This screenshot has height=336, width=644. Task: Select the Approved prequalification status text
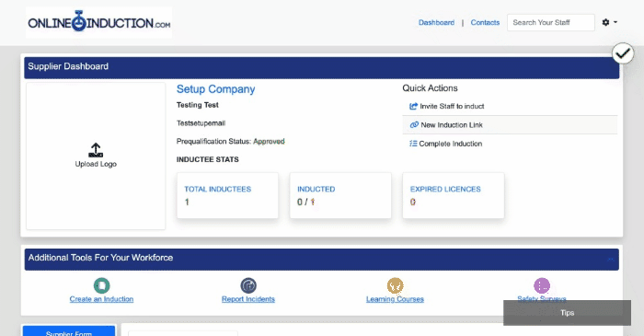[269, 141]
